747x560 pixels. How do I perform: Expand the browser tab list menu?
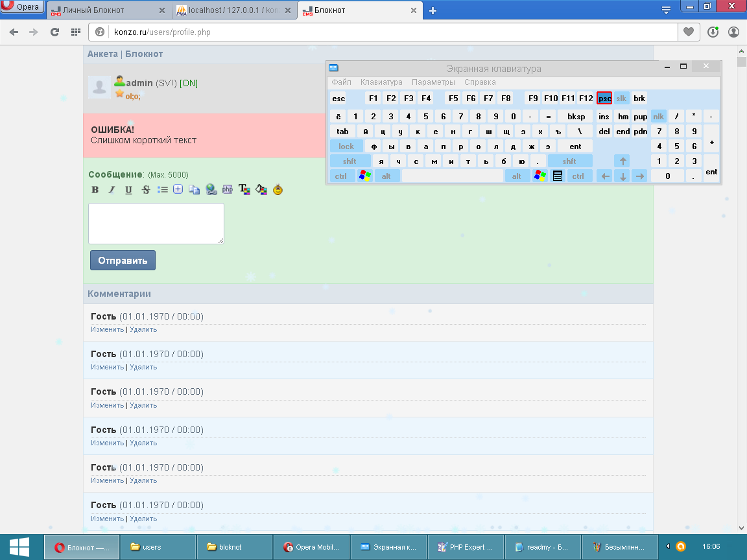666,10
